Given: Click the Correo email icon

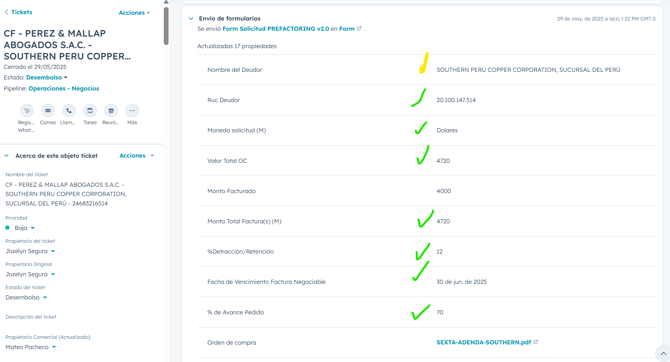Looking at the screenshot, I should coord(48,111).
